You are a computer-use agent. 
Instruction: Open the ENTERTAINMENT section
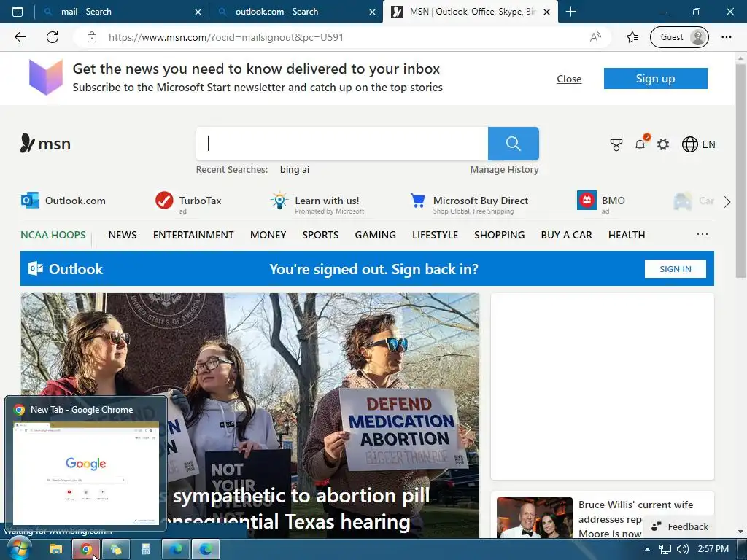(x=193, y=235)
